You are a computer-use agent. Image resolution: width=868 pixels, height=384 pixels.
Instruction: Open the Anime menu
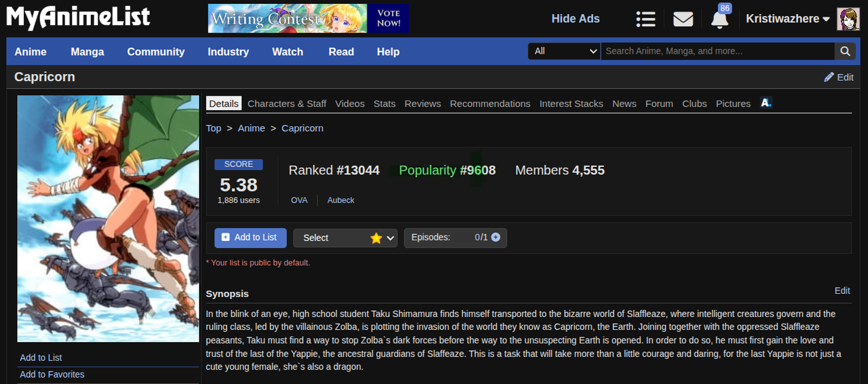click(31, 52)
